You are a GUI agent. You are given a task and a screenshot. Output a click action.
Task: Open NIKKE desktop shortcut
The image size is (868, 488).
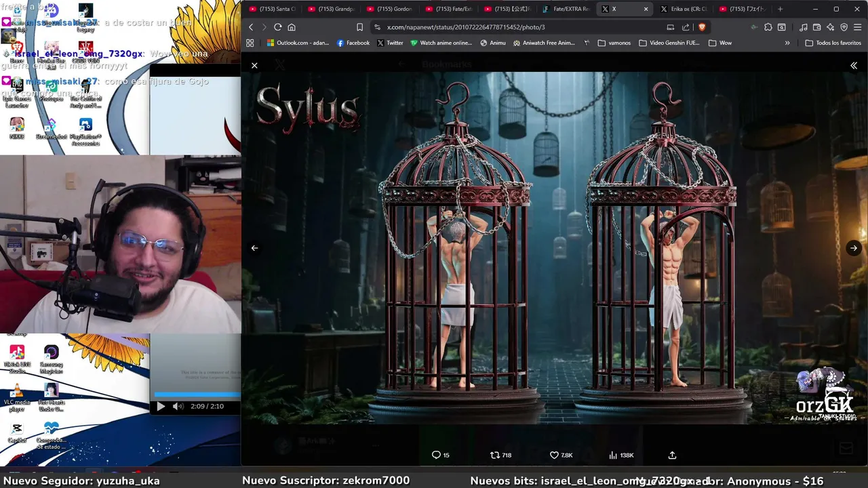pyautogui.click(x=17, y=127)
